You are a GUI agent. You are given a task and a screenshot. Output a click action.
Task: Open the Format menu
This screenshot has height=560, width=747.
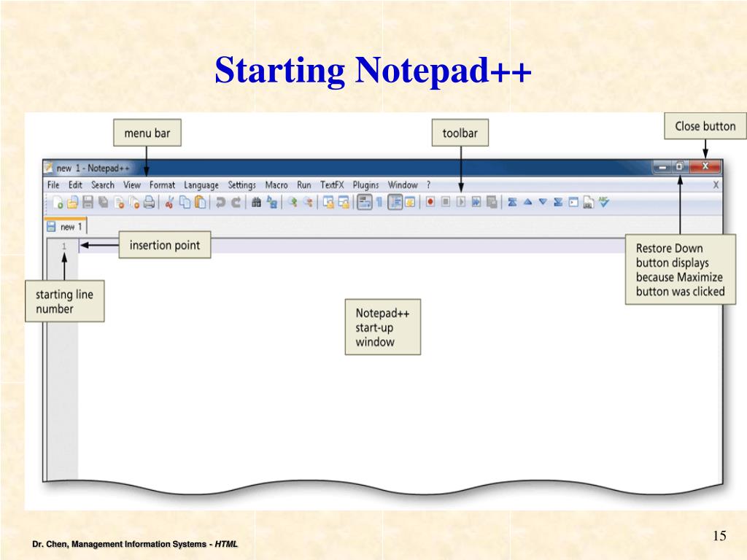pyautogui.click(x=163, y=184)
